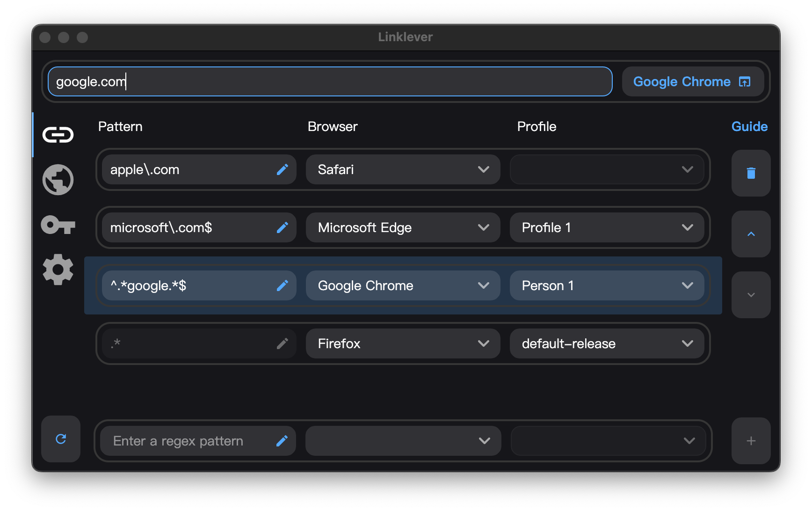Open the link rules sidebar tab
The image size is (812, 511).
[x=58, y=135]
